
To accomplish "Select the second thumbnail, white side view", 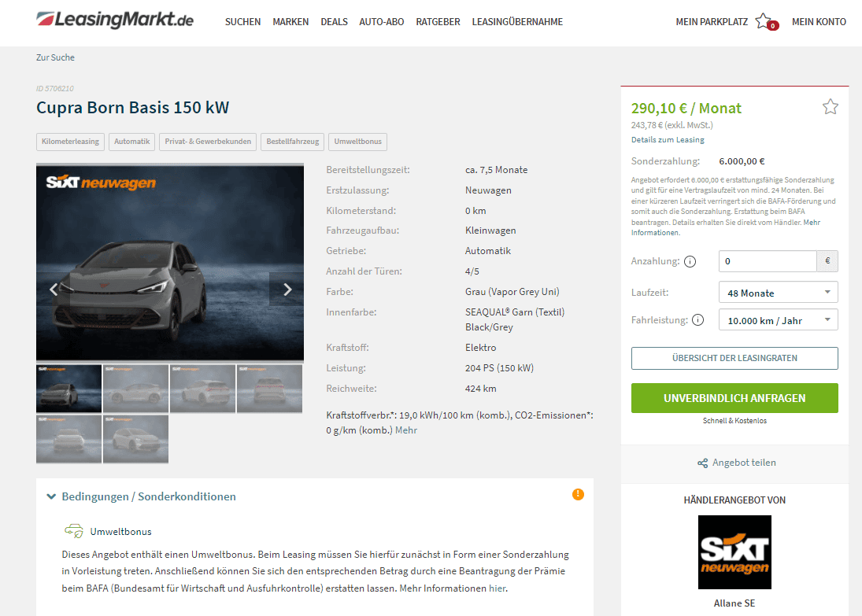I will click(135, 389).
